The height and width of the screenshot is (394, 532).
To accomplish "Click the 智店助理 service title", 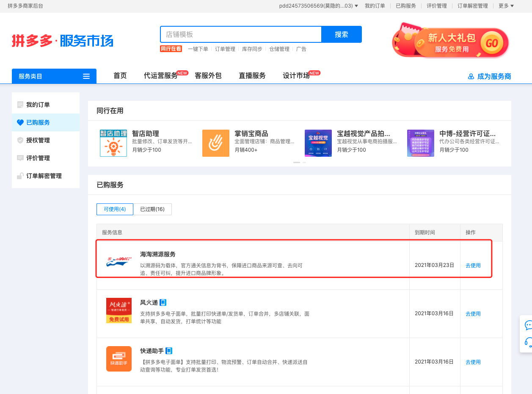I will click(x=146, y=134).
